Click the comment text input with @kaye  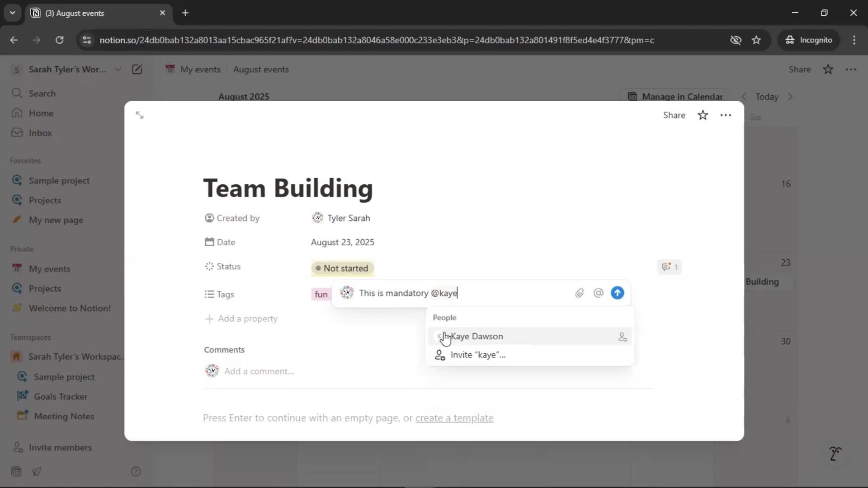[x=463, y=293]
